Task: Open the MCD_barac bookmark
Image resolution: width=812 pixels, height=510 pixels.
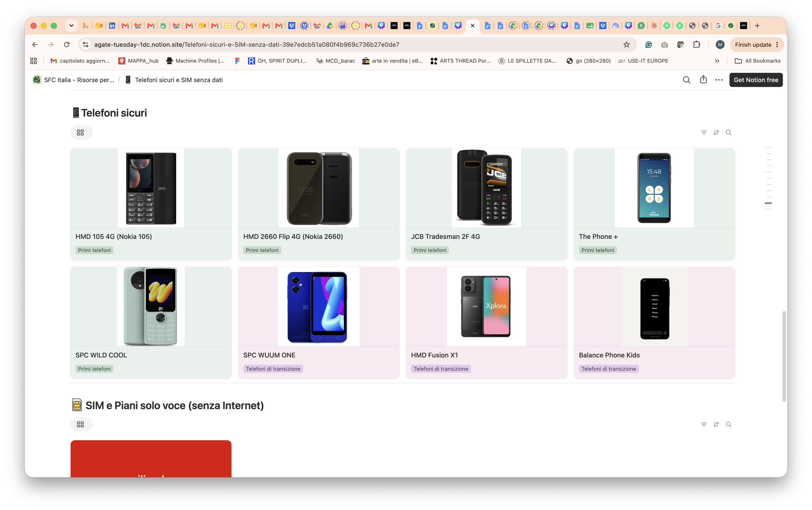Action: [336, 61]
